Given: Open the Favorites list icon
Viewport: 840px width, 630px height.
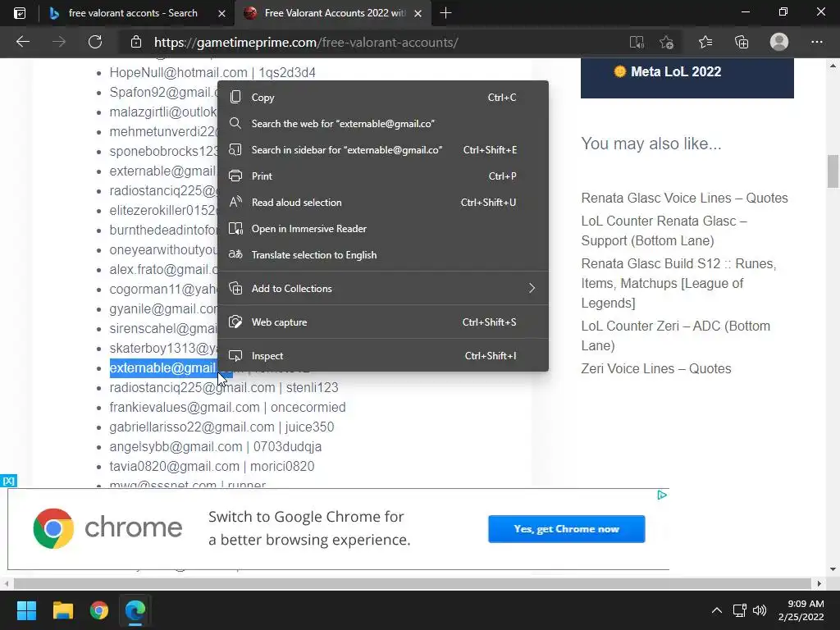Looking at the screenshot, I should (x=705, y=42).
